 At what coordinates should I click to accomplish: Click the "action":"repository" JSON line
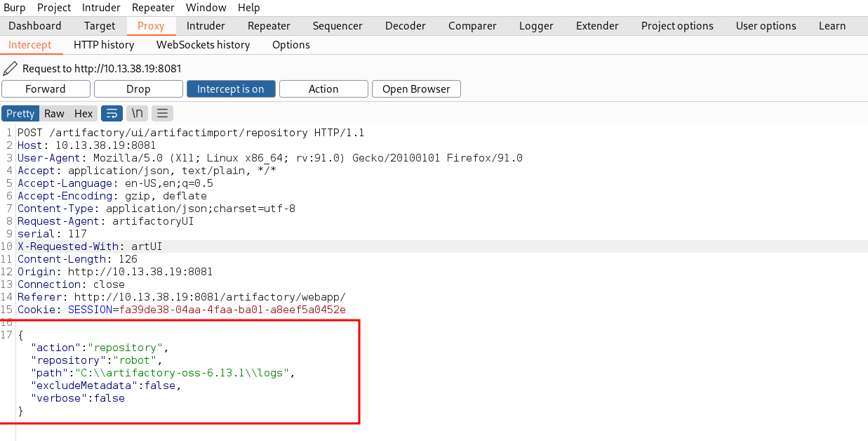100,348
